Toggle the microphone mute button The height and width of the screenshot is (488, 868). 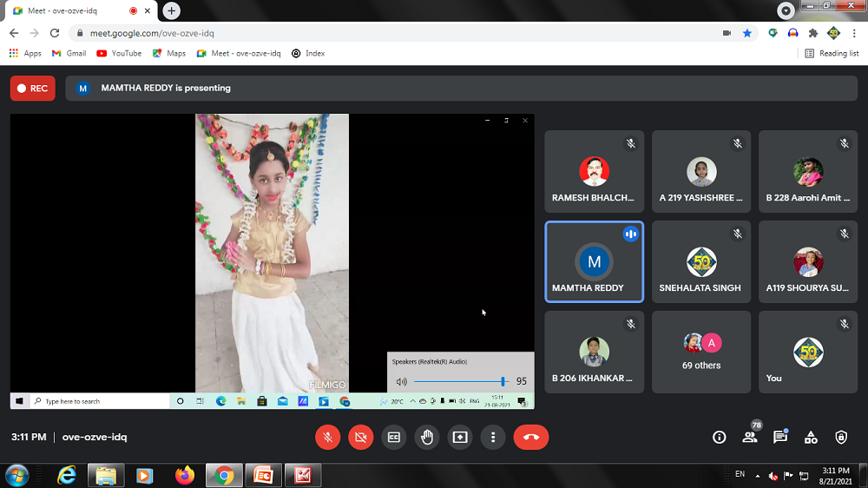point(327,438)
